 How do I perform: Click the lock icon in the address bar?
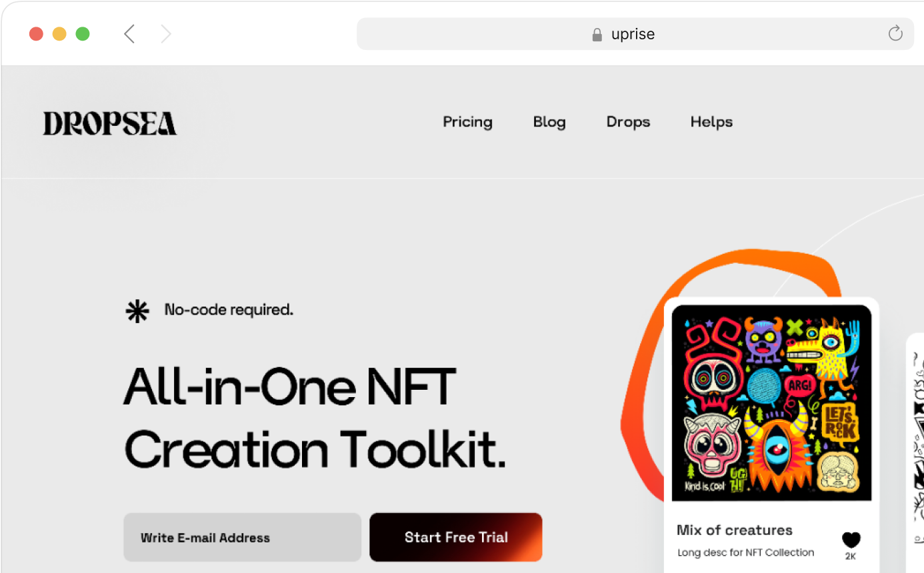597,35
